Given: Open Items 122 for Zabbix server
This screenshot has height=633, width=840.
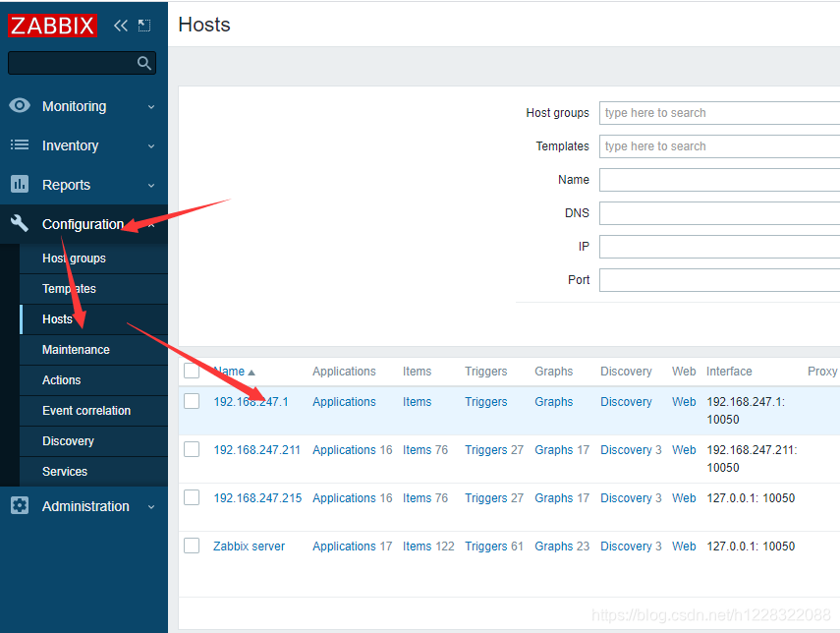Looking at the screenshot, I should point(428,547).
